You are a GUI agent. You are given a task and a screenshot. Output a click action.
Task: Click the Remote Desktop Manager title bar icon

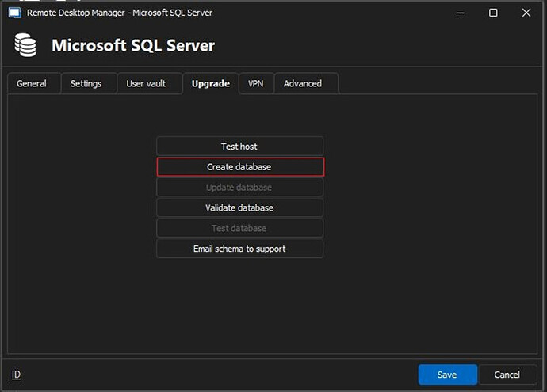(x=14, y=13)
